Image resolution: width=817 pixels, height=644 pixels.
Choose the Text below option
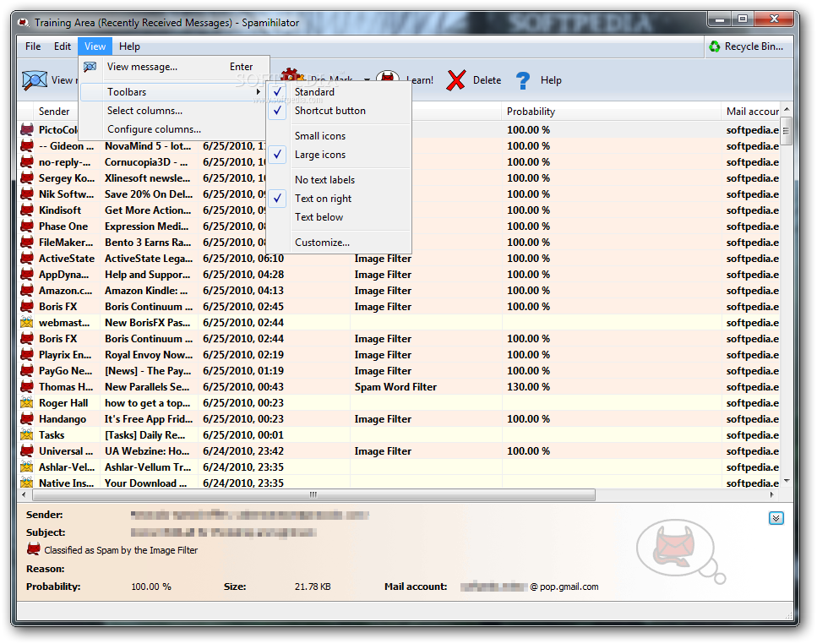[x=339, y=217]
